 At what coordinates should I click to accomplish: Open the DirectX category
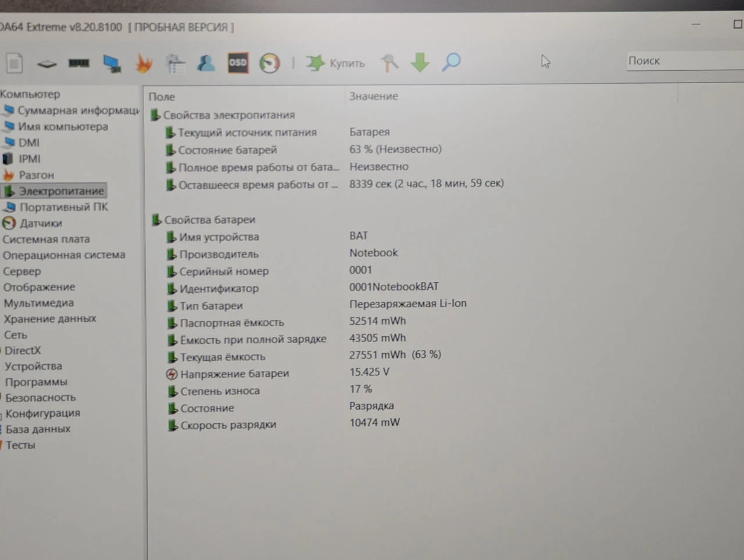23,350
